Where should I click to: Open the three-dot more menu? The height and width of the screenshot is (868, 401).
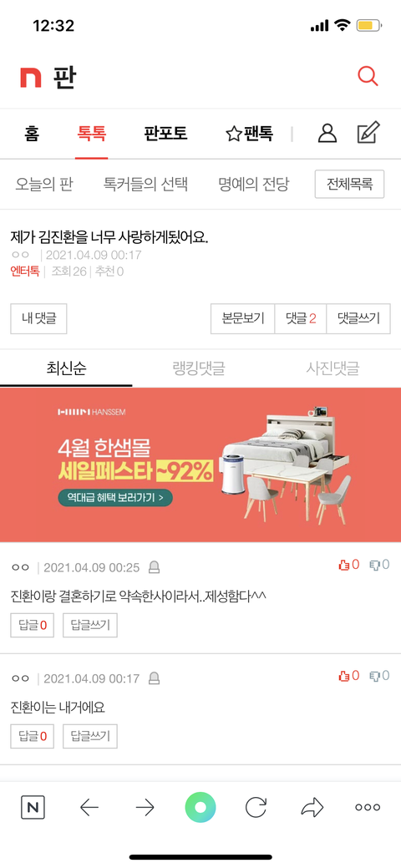click(368, 808)
